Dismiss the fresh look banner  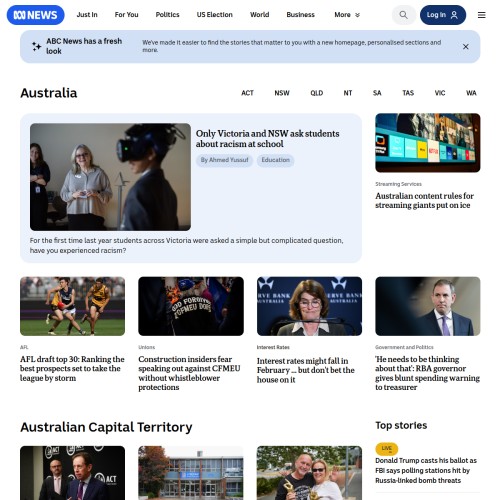click(466, 47)
